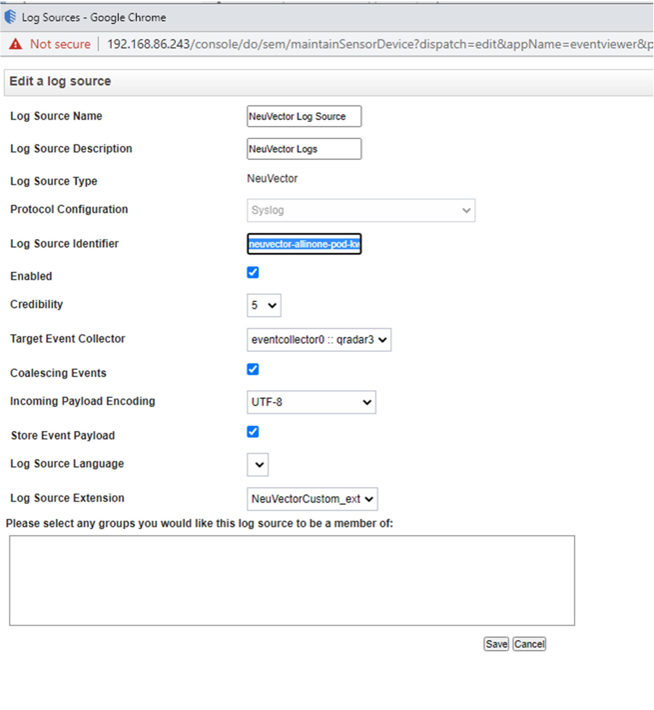Click the Log Source Name text field
The image size is (654, 710).
point(303,116)
